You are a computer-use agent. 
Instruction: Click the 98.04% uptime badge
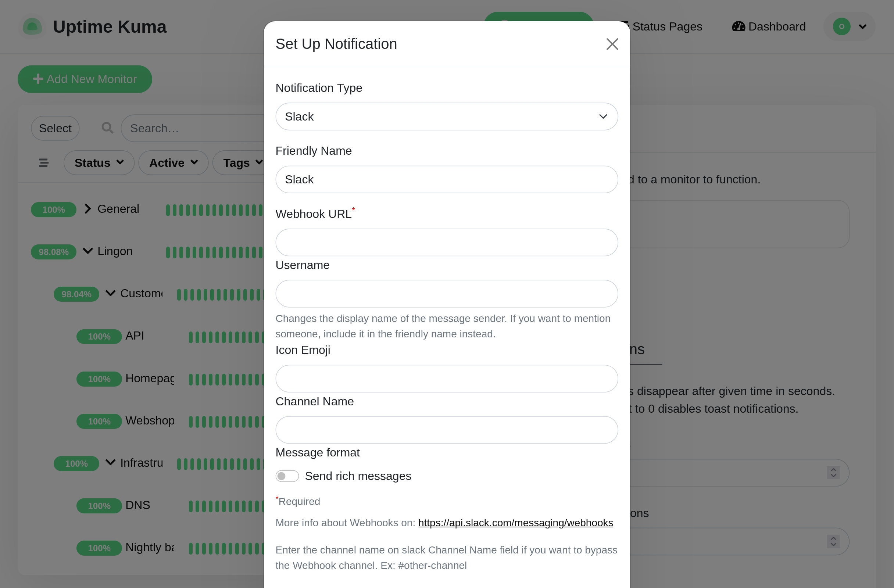(76, 294)
